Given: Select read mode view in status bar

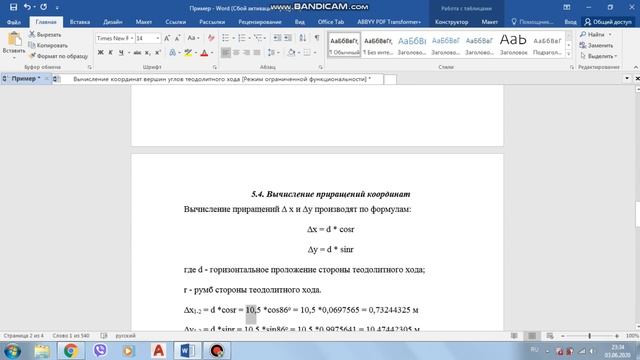Looking at the screenshot, I should (x=514, y=336).
